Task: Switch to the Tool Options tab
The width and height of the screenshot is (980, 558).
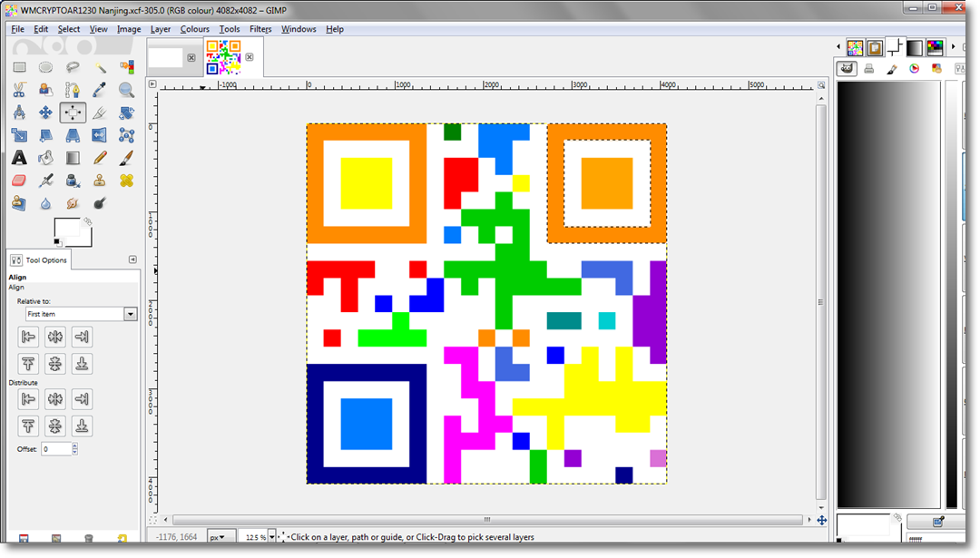Action: coord(39,259)
